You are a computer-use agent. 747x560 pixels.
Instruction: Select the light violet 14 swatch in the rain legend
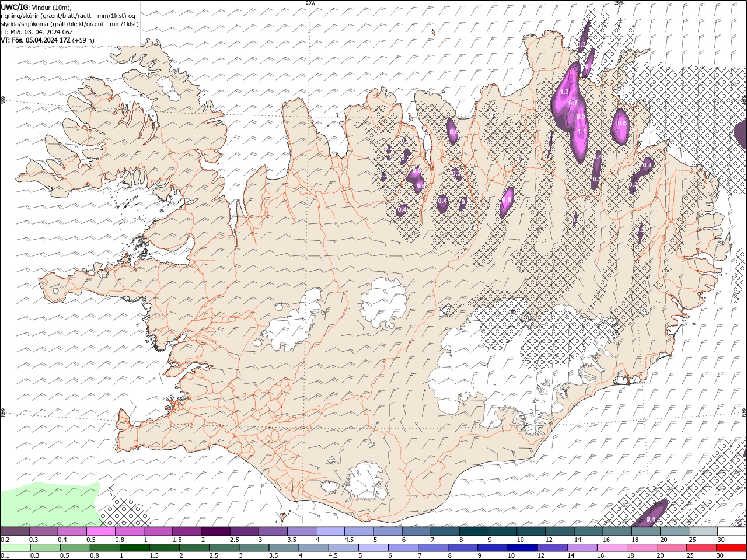pos(581,548)
